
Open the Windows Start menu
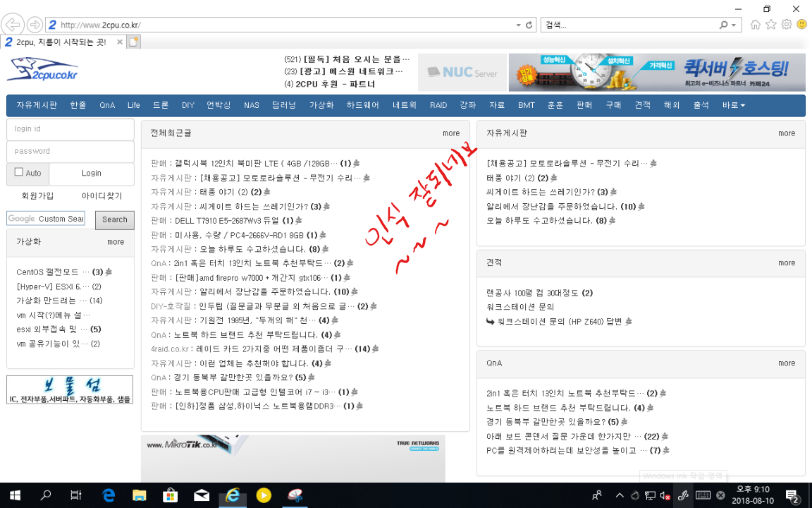[15, 495]
